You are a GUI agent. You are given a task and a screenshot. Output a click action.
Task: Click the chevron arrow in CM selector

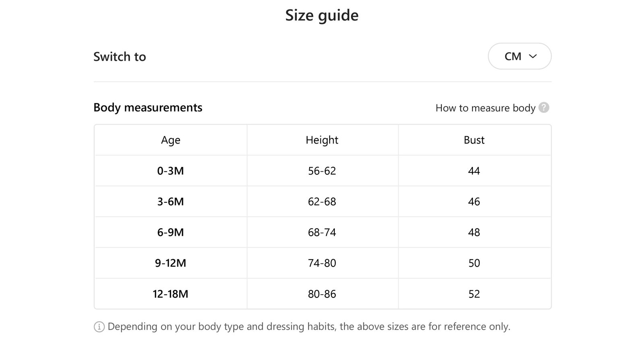pos(533,56)
